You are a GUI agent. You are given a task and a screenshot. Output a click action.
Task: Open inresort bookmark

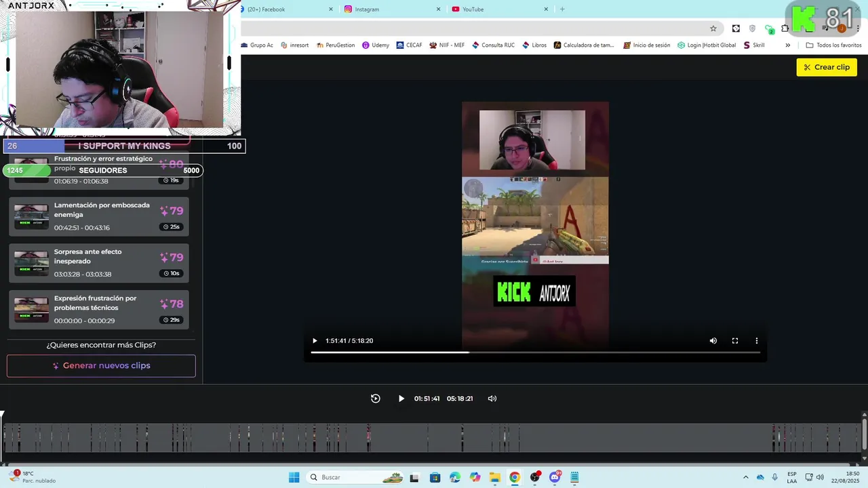pyautogui.click(x=295, y=45)
